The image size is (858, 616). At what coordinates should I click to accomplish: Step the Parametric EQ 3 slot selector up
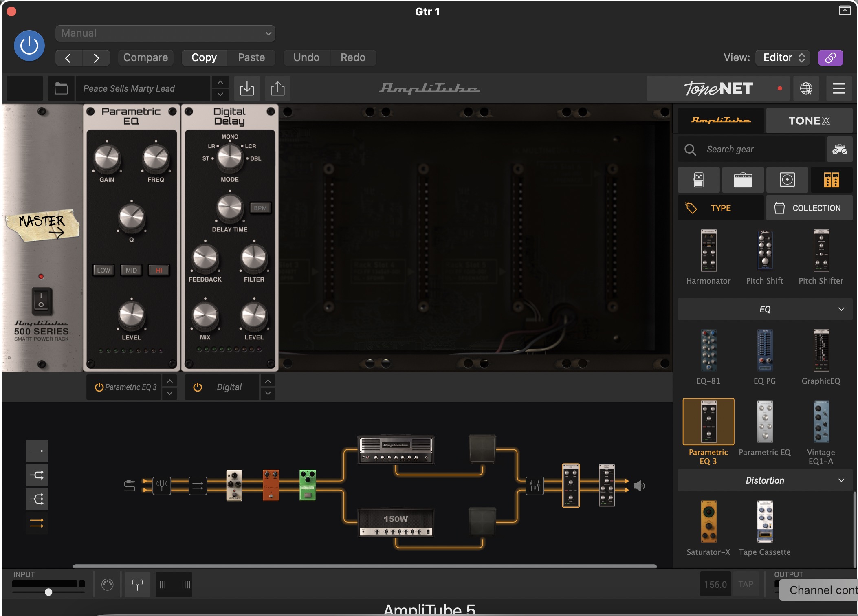[x=169, y=381]
